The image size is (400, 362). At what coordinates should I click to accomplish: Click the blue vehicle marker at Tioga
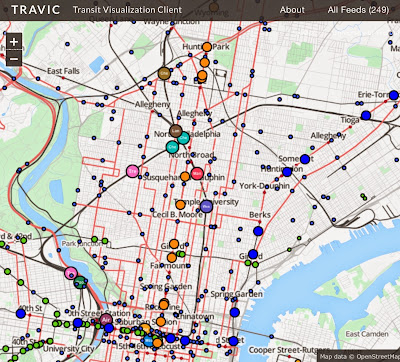(366, 115)
